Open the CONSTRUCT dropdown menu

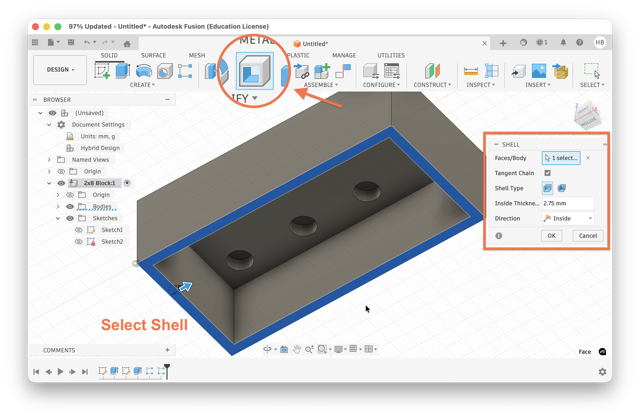tap(432, 85)
